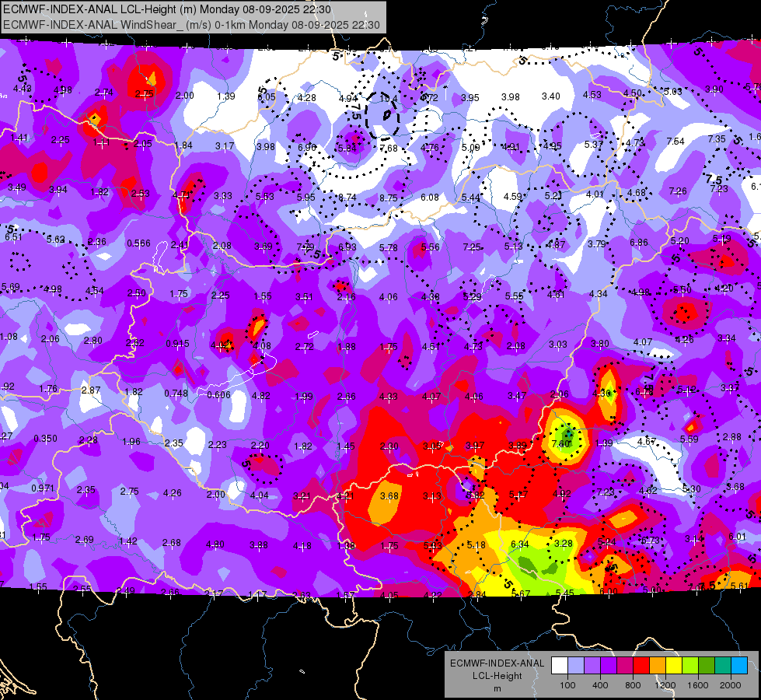This screenshot has height=700, width=761.
Task: Click the wind shear value 10.4
Action: [388, 99]
